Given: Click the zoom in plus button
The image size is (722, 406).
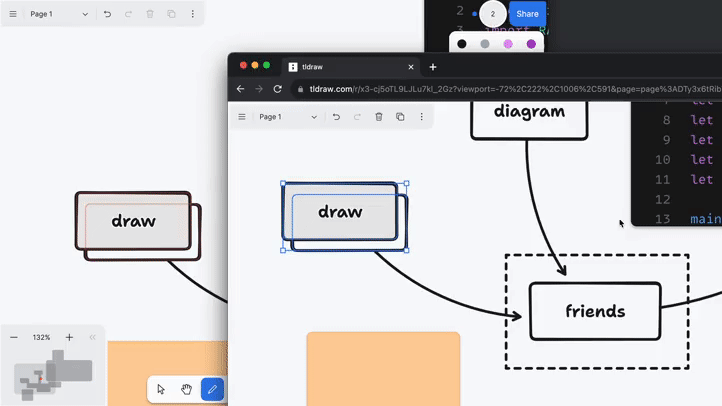Looking at the screenshot, I should point(69,338).
